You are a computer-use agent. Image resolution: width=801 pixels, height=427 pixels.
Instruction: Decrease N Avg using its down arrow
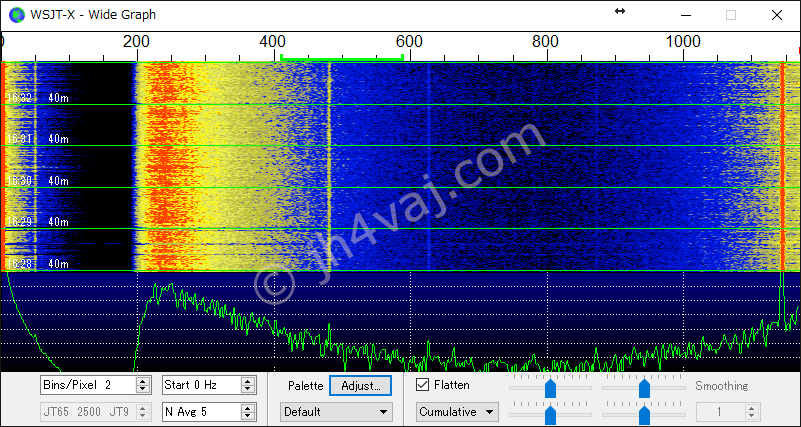click(x=248, y=416)
